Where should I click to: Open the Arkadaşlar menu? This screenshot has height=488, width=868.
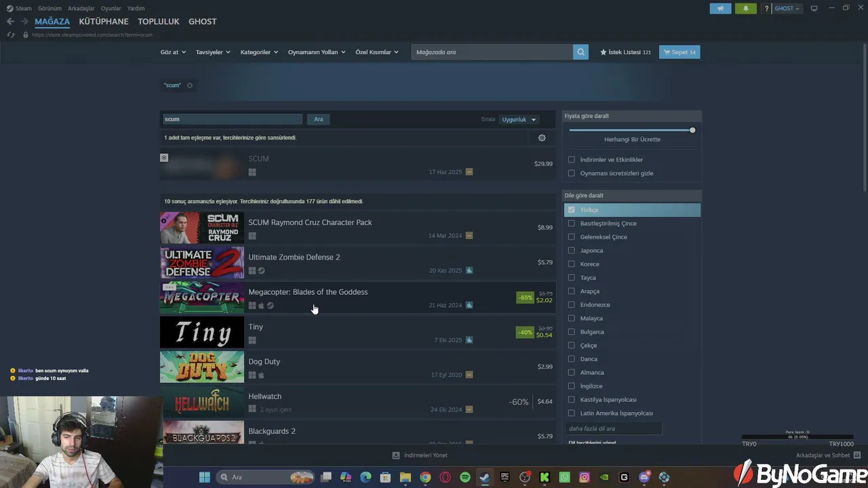pyautogui.click(x=81, y=8)
